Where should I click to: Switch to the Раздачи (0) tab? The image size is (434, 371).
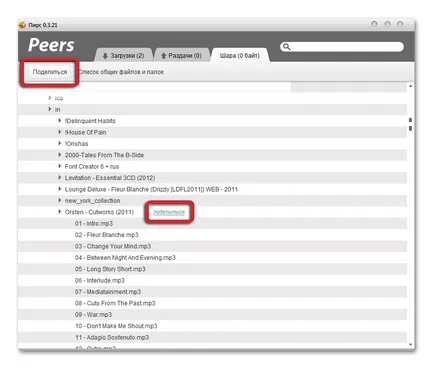182,55
